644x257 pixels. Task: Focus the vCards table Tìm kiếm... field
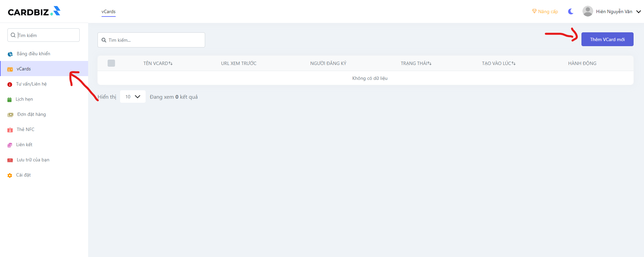click(151, 40)
